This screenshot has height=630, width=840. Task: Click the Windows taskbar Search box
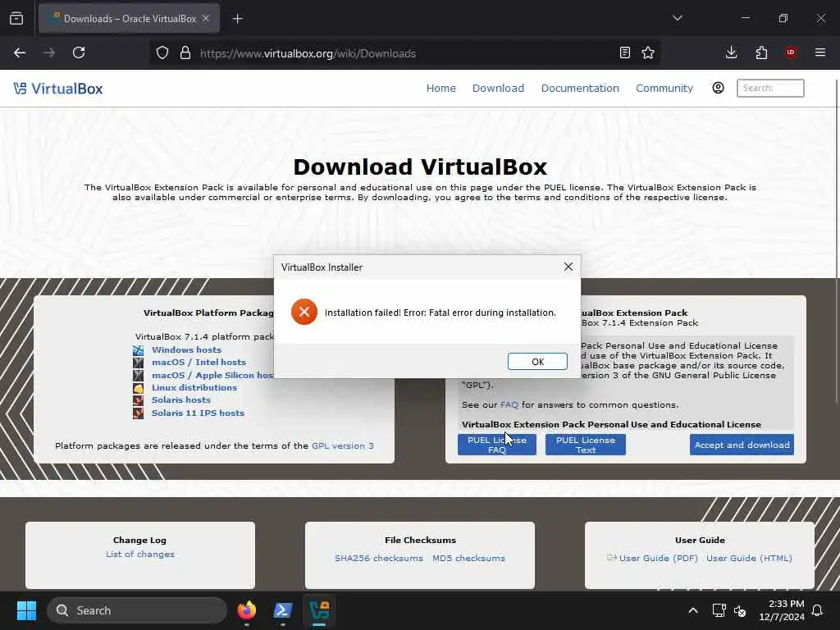[x=137, y=610]
